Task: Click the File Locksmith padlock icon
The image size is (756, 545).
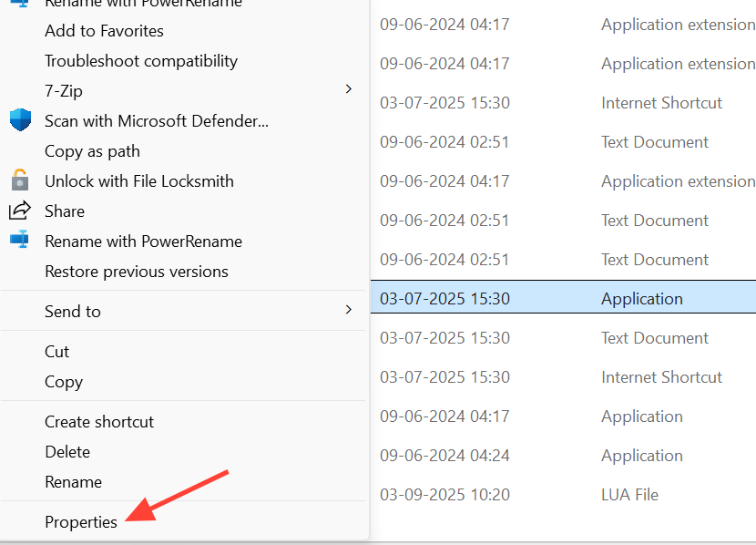Action: tap(20, 180)
